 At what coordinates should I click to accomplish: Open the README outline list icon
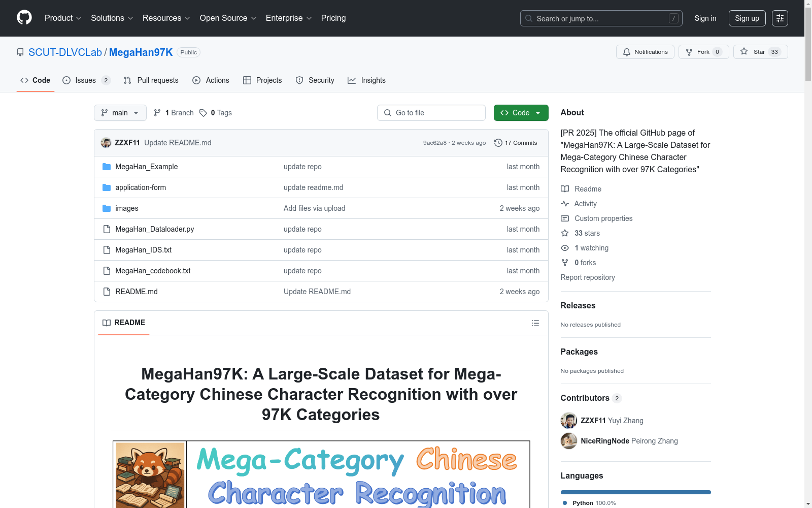click(535, 323)
